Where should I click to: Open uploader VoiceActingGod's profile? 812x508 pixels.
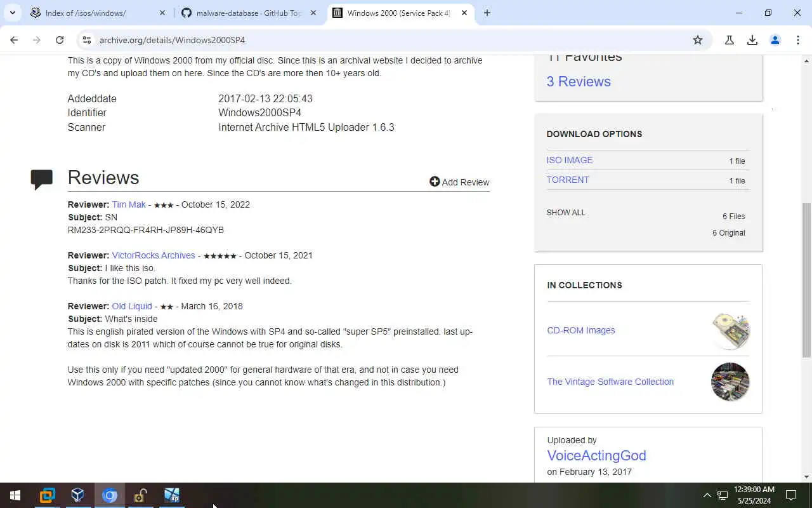click(596, 455)
